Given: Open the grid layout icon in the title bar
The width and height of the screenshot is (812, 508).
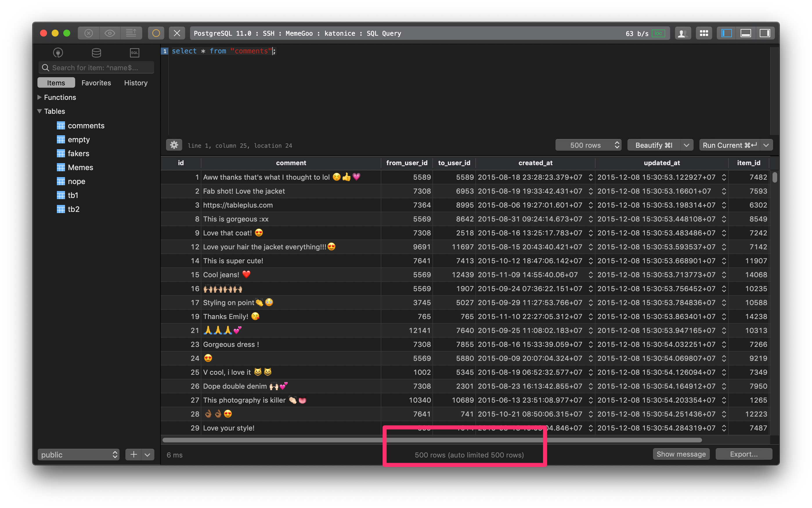Looking at the screenshot, I should click(704, 33).
